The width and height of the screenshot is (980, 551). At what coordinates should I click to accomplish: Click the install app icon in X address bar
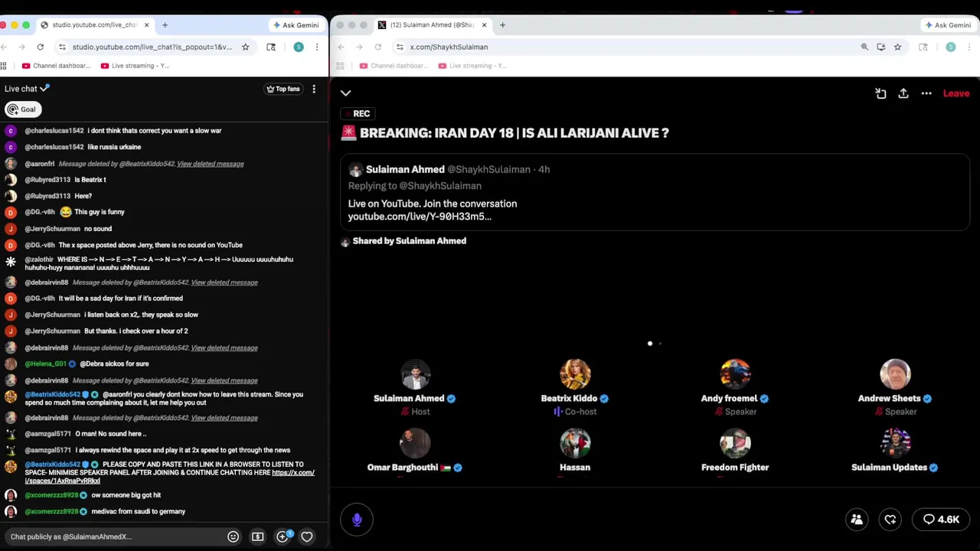[x=881, y=47]
